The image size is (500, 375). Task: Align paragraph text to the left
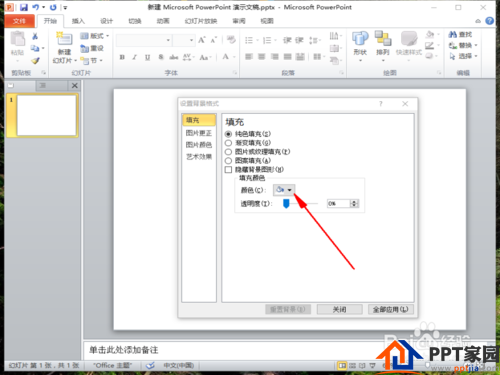pos(249,57)
